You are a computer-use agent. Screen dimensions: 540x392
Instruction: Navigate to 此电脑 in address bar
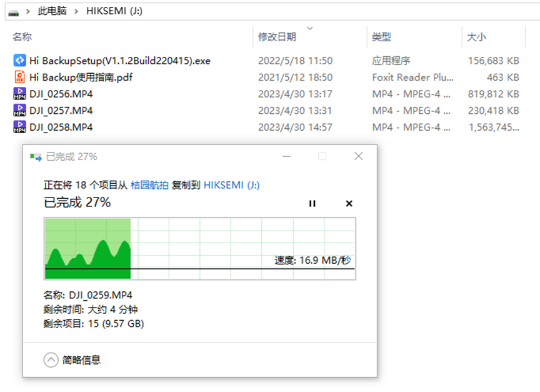click(52, 11)
